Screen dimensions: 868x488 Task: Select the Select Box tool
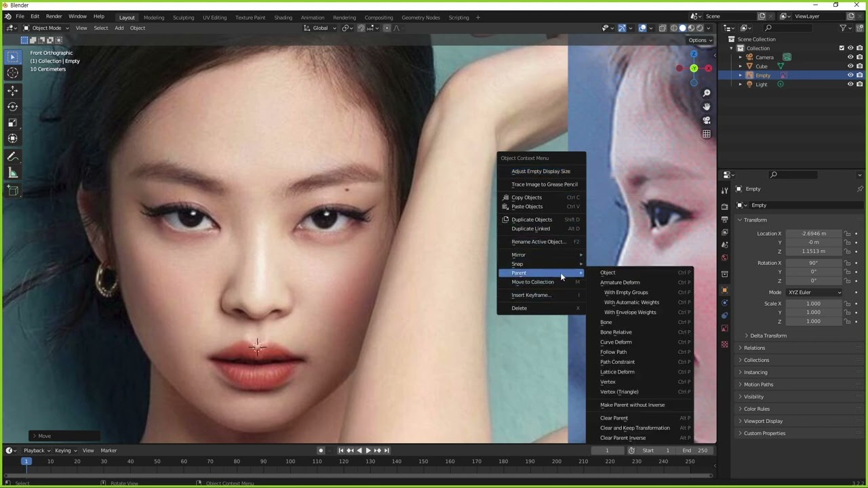(x=12, y=57)
